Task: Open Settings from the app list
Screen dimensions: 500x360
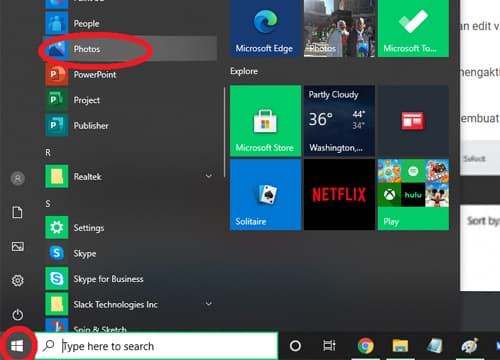Action: (x=131, y=228)
